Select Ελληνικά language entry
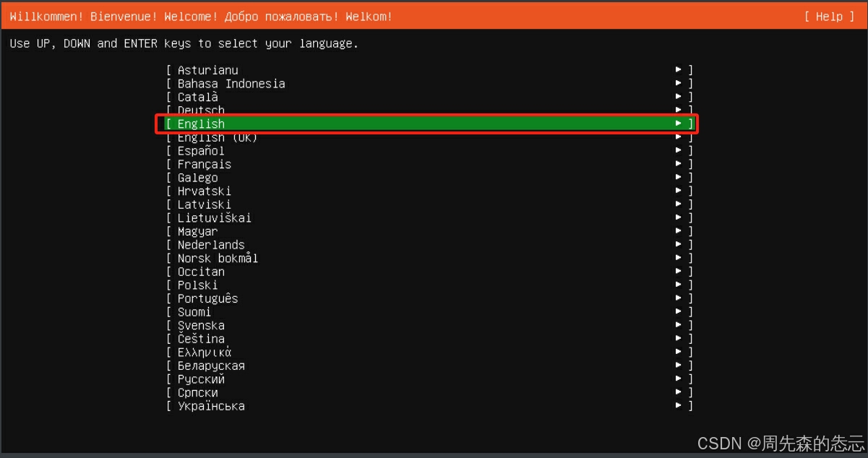 click(x=429, y=353)
